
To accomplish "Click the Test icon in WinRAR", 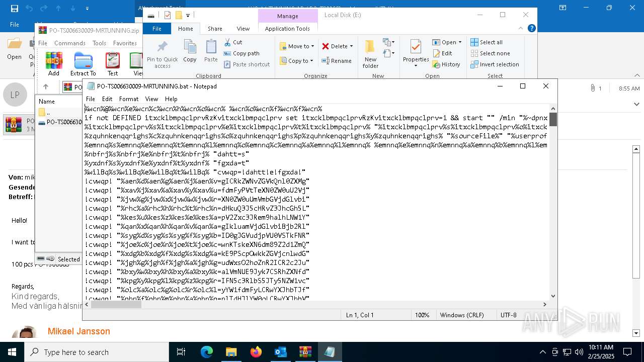I will (113, 64).
